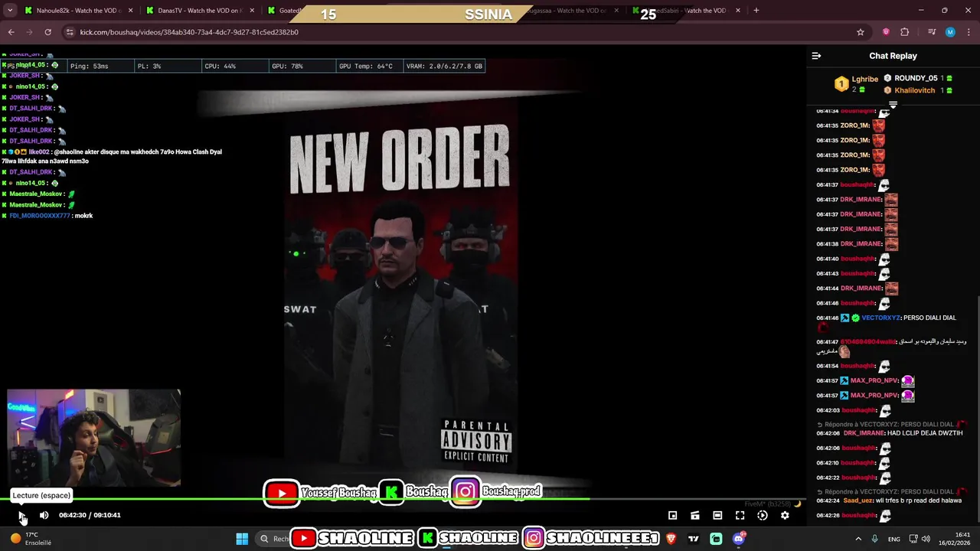Screen dimensions: 980x551
Task: Expand the leaderboard under top gifters
Action: coord(893,103)
